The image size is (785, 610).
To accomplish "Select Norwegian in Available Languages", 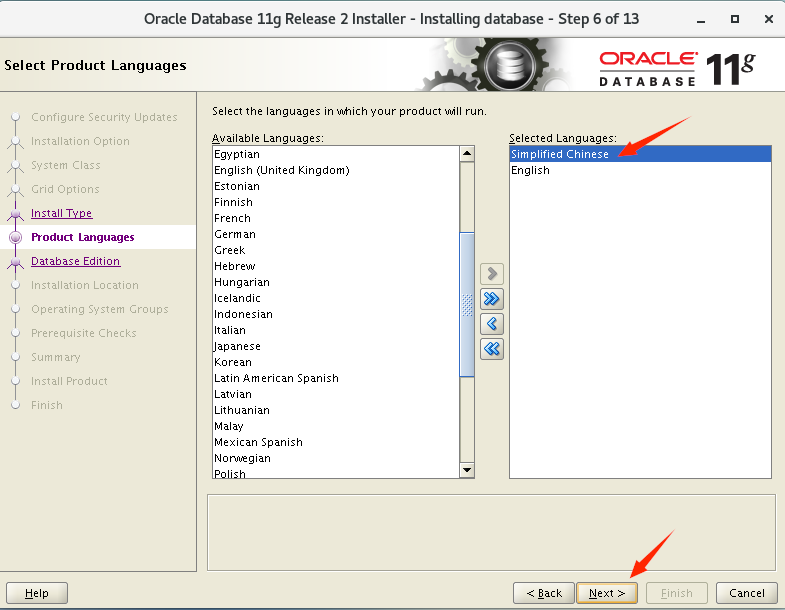I will (x=336, y=458).
